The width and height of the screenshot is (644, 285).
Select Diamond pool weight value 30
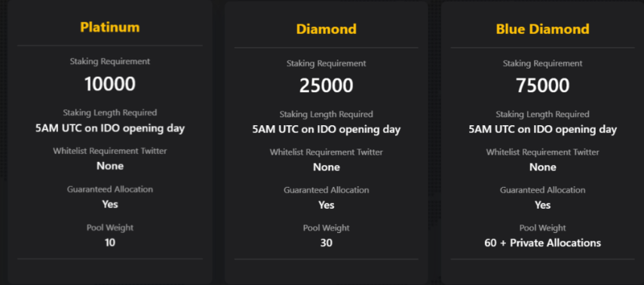(326, 243)
